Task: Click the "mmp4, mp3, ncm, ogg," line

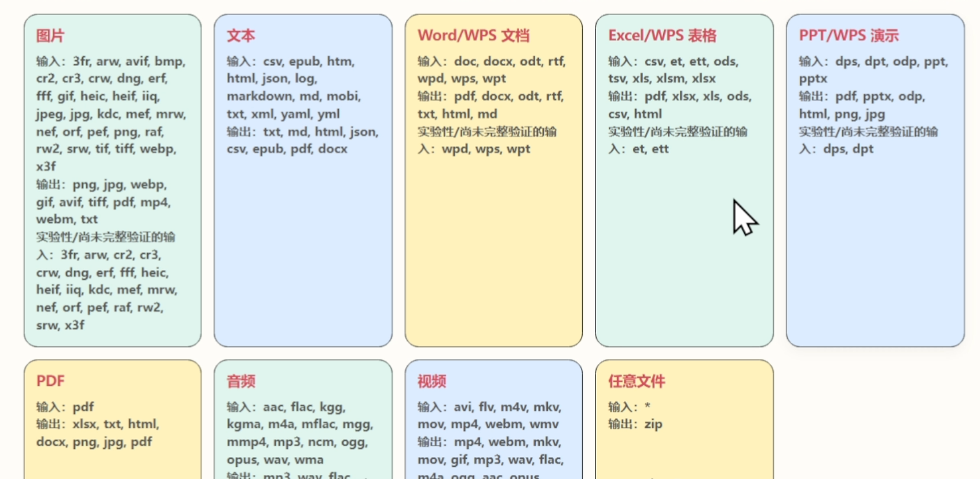Action: [298, 442]
